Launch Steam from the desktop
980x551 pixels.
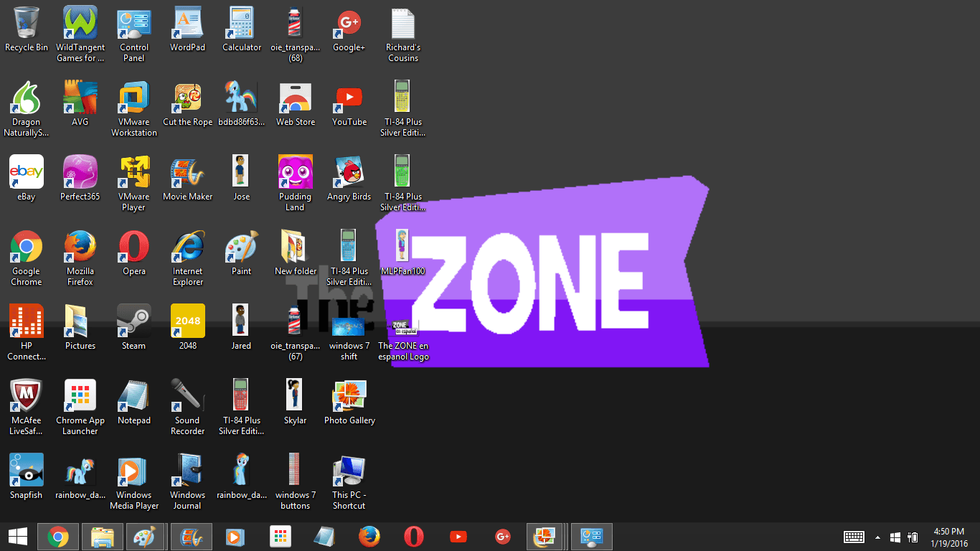pos(134,328)
